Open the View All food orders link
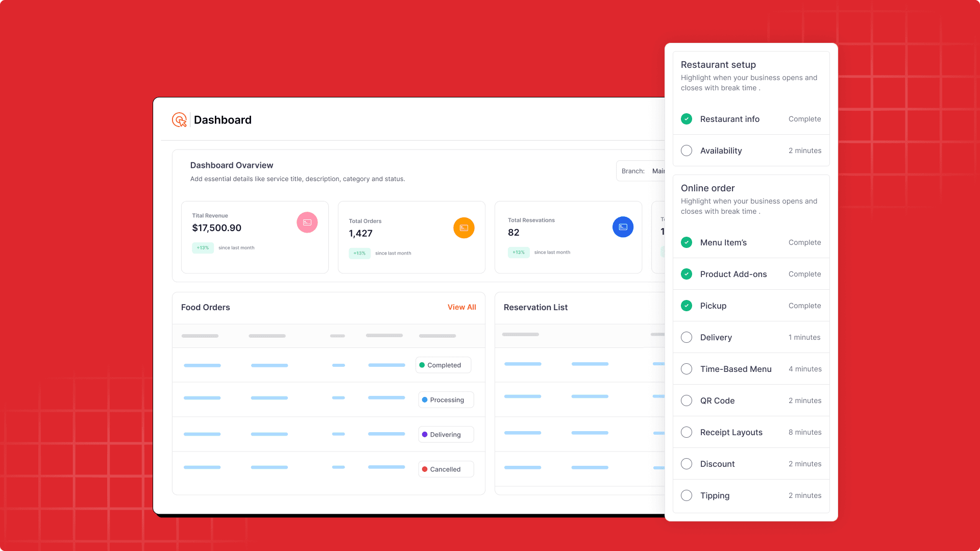The width and height of the screenshot is (980, 551). (x=462, y=307)
